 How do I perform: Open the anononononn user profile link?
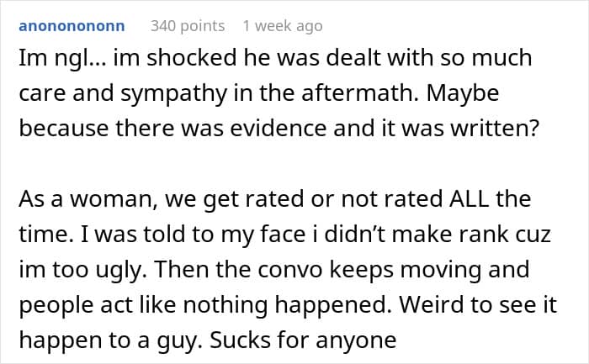pyautogui.click(x=72, y=26)
